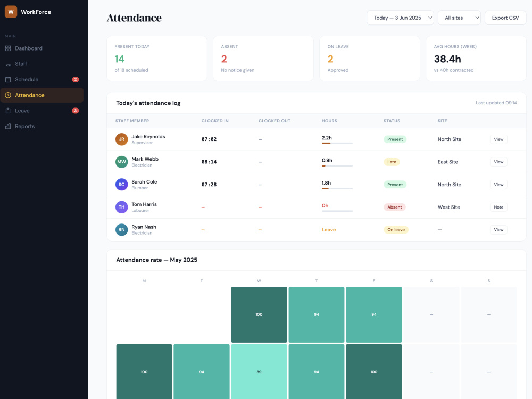532x399 pixels.
Task: Click the Reports bar chart icon
Action: [x=8, y=127]
